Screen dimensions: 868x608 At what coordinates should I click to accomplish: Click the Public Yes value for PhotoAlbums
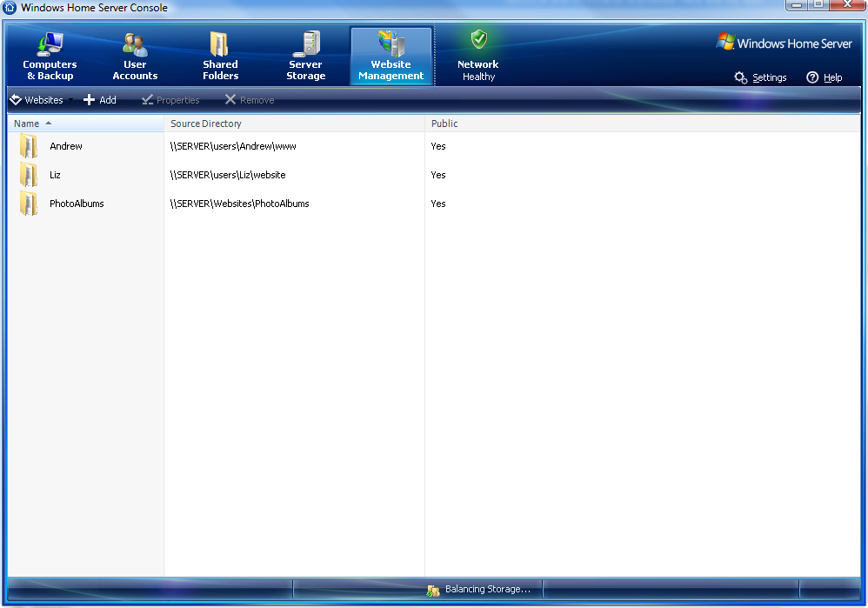(x=437, y=204)
